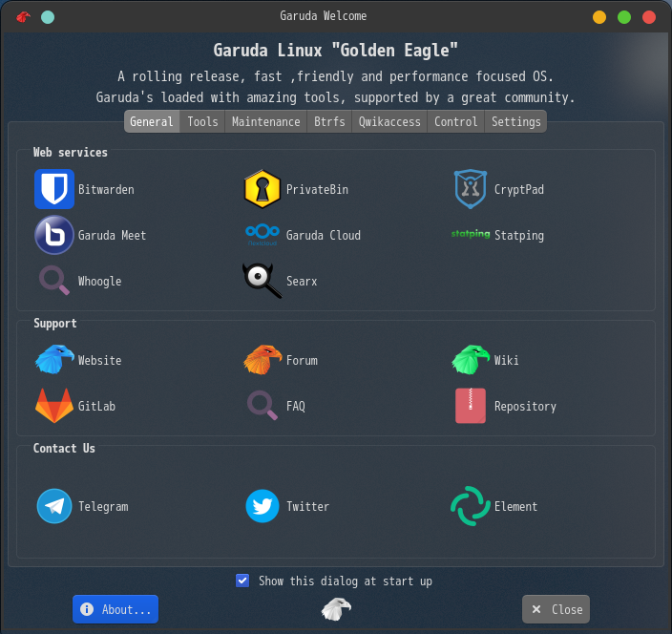Click the Element text label
Viewport: 672px width, 634px height.
tap(515, 506)
